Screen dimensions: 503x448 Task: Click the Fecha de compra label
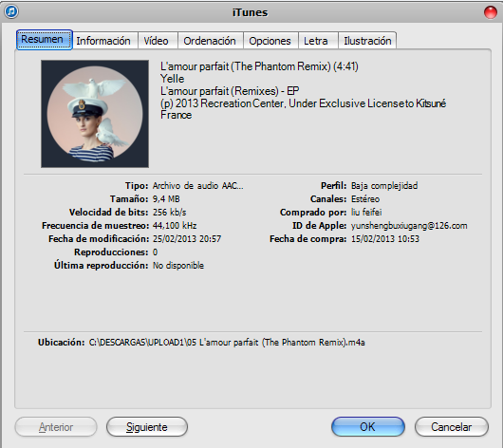(x=308, y=239)
